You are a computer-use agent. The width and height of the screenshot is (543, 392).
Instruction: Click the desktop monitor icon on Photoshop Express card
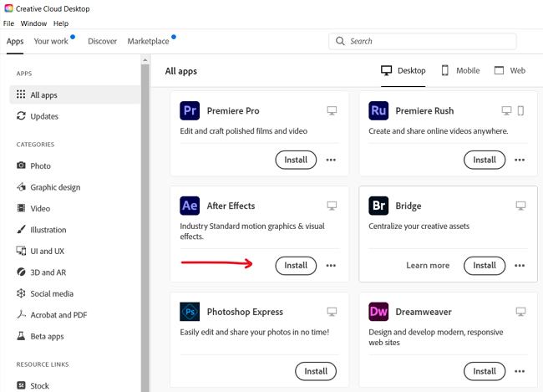coord(332,312)
